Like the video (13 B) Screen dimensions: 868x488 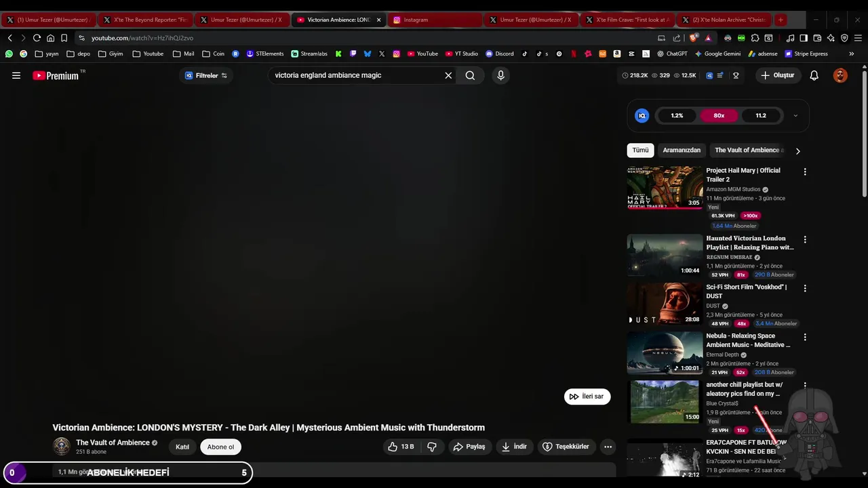401,447
